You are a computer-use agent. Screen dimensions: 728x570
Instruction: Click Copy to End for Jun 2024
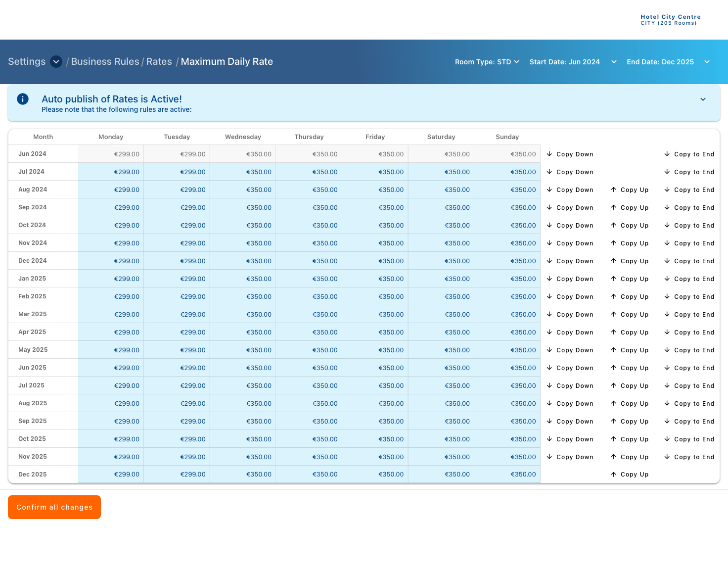click(689, 154)
